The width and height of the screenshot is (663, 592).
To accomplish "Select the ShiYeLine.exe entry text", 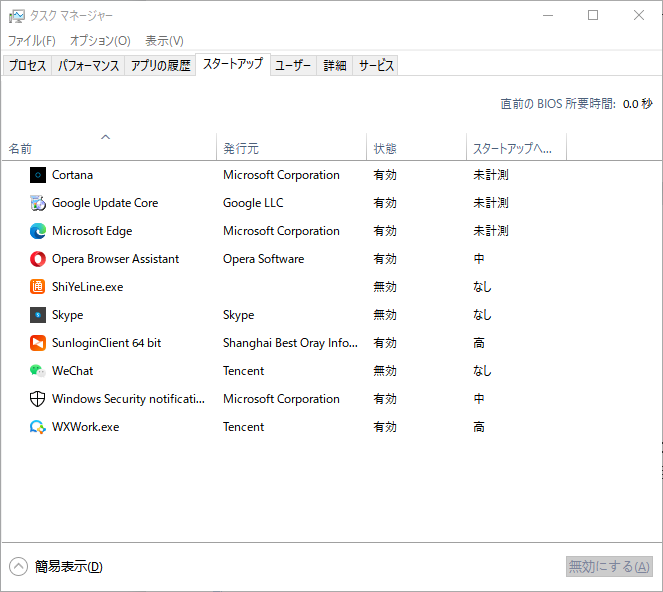I will [88, 287].
